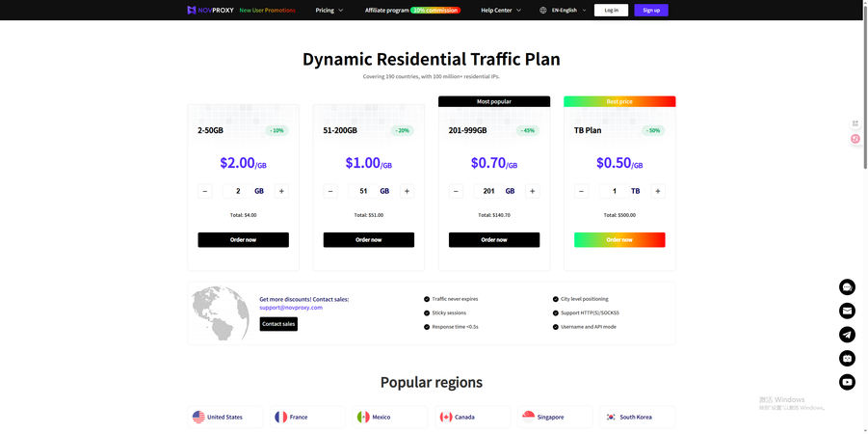
Task: Open New User Promotions
Action: [267, 11]
